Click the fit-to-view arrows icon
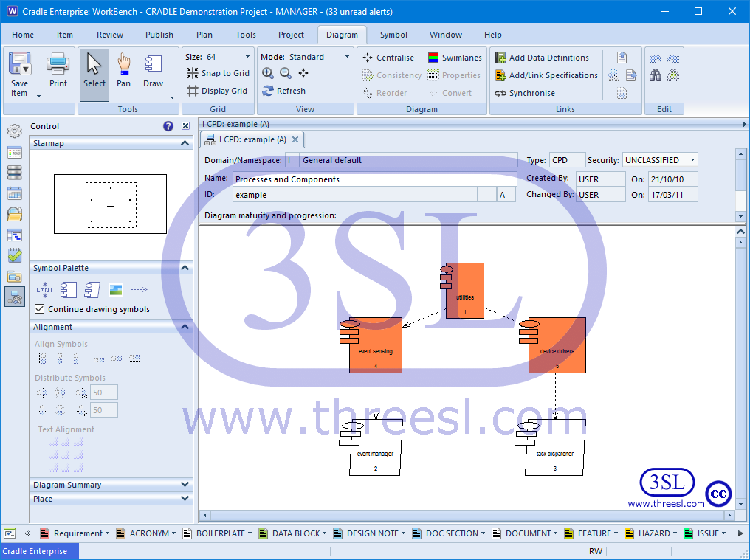This screenshot has width=750, height=560. tap(303, 73)
